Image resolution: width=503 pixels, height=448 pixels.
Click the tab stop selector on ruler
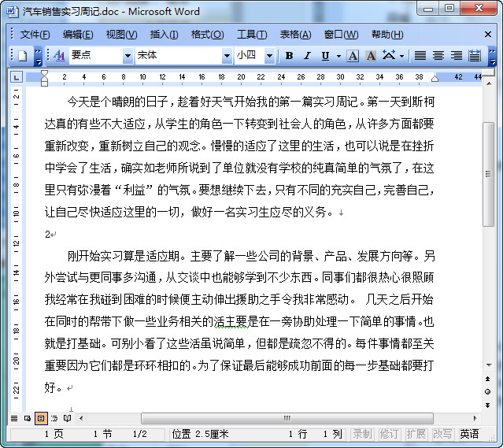point(17,77)
